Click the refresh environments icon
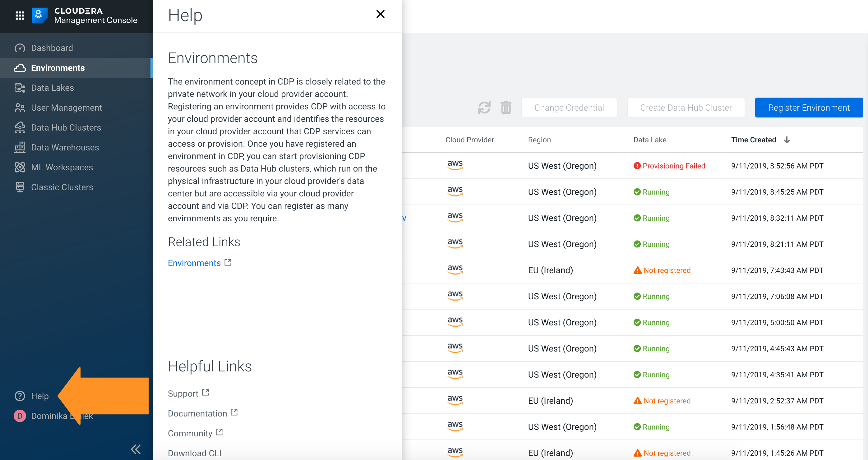 point(484,108)
